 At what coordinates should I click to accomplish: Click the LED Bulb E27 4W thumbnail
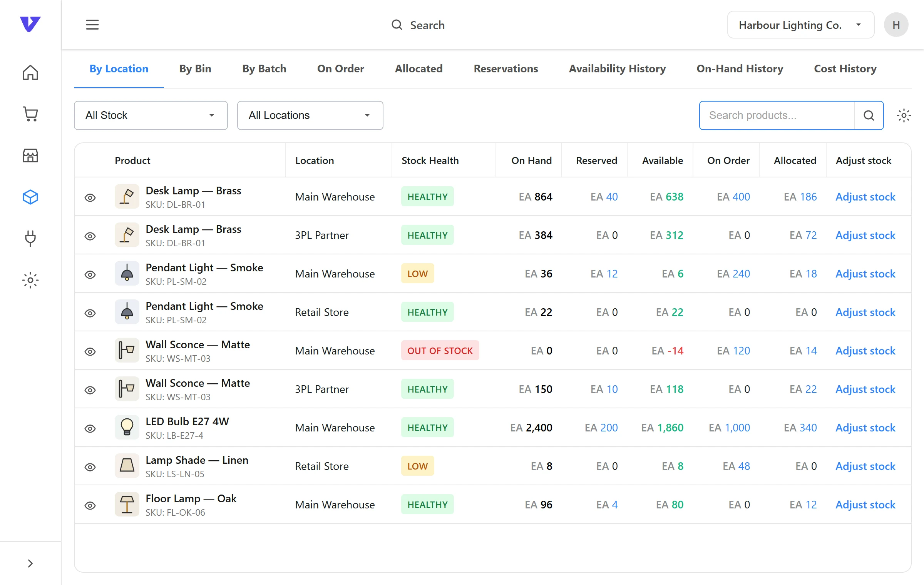[x=127, y=427]
